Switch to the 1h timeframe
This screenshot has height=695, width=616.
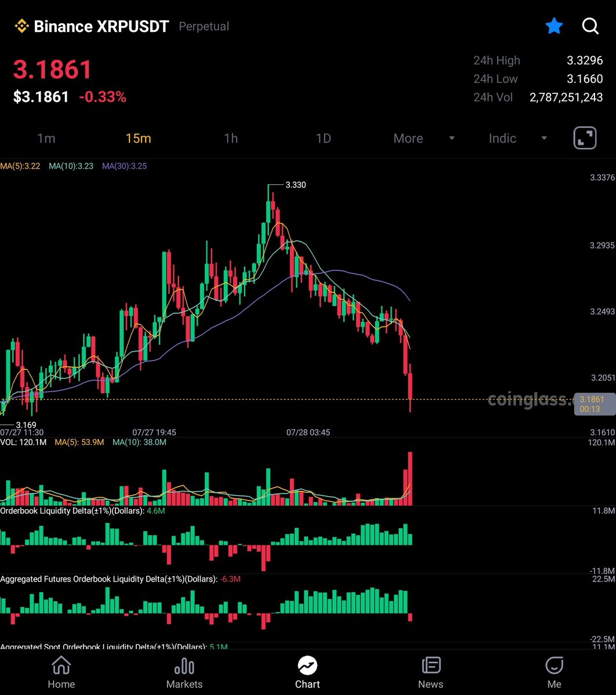pos(231,138)
